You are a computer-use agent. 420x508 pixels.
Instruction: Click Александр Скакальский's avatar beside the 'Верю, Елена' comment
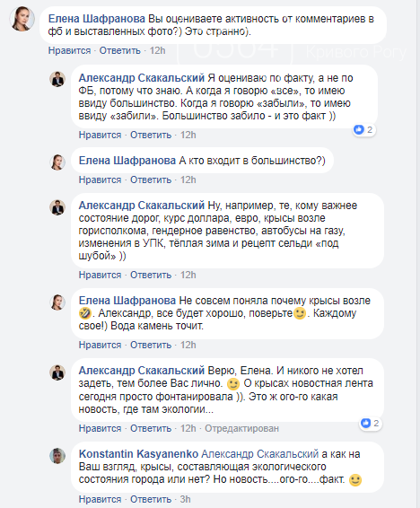(57, 372)
